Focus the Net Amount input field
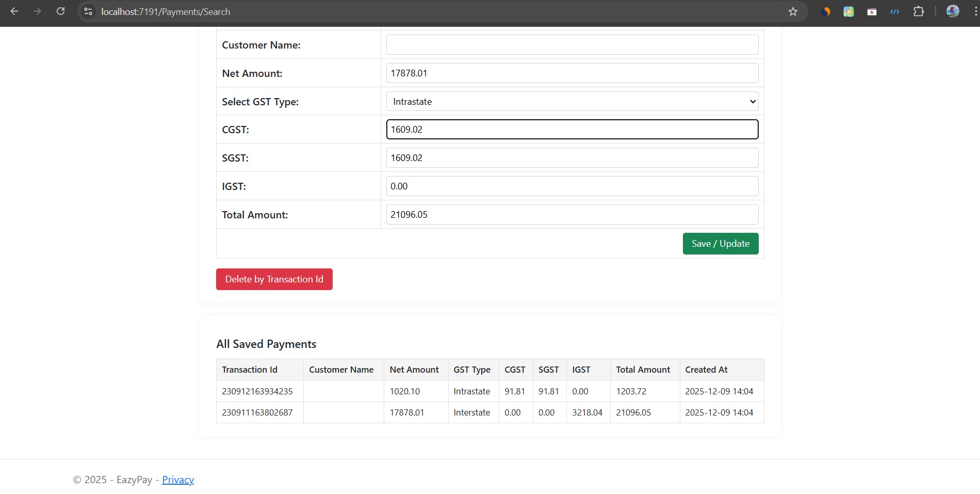The height and width of the screenshot is (494, 980). pos(572,73)
